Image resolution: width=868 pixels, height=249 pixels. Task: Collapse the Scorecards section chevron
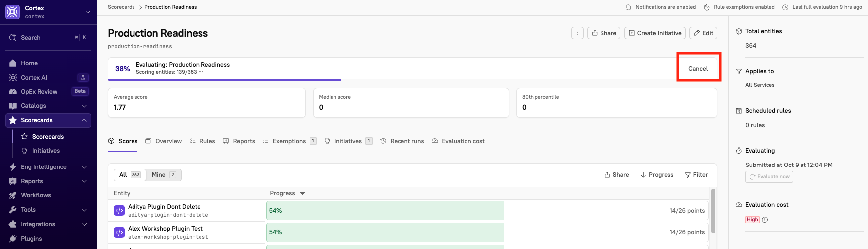point(84,120)
